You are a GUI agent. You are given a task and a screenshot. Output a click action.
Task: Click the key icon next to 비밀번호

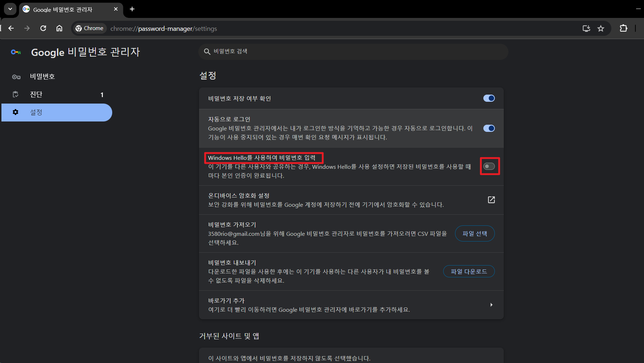16,77
